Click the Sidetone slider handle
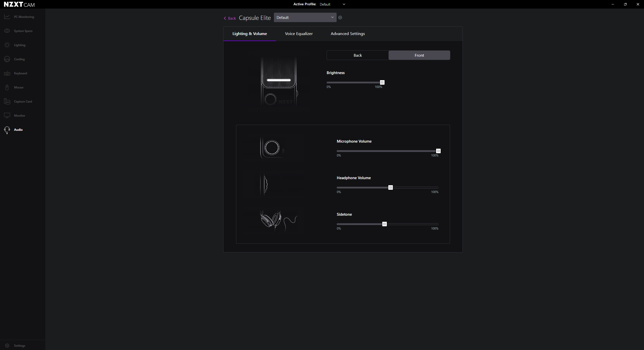 (x=384, y=224)
